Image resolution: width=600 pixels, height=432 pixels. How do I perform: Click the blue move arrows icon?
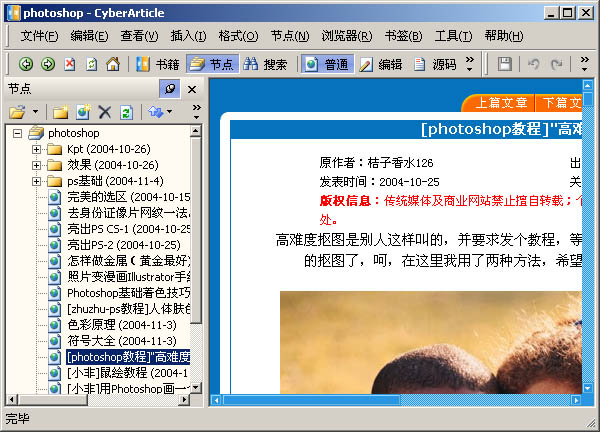pyautogui.click(x=155, y=112)
